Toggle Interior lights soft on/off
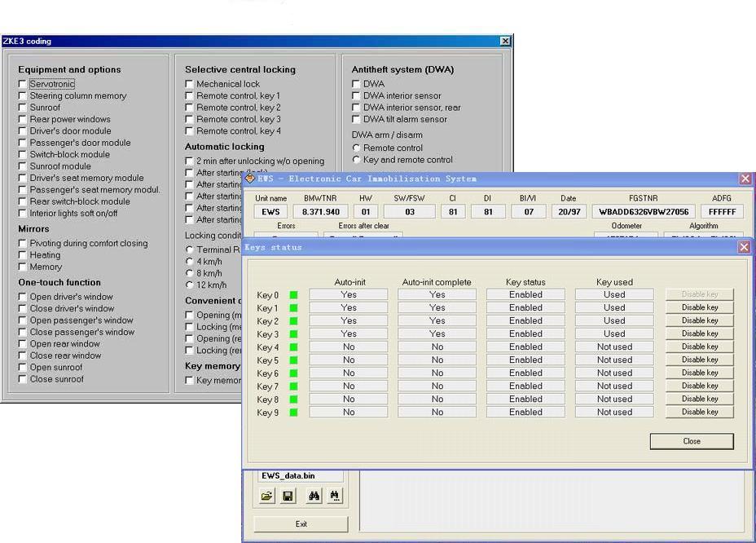Screen dimensions: 756x543 [22, 213]
